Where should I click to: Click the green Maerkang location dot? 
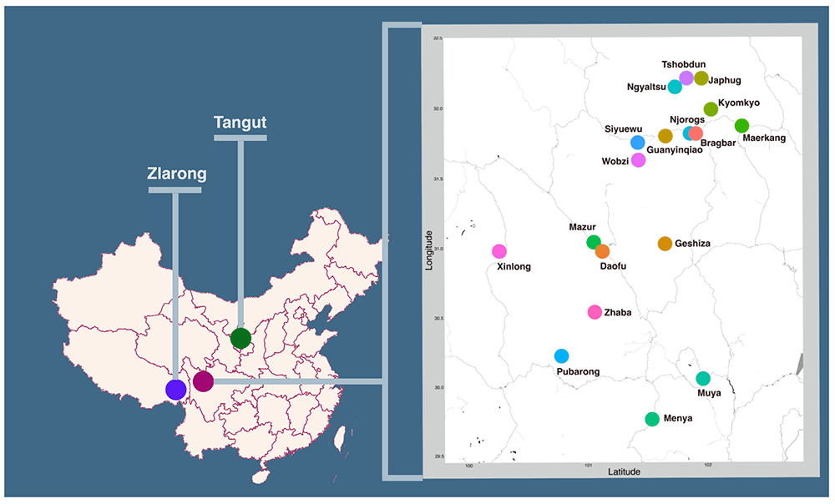741,126
